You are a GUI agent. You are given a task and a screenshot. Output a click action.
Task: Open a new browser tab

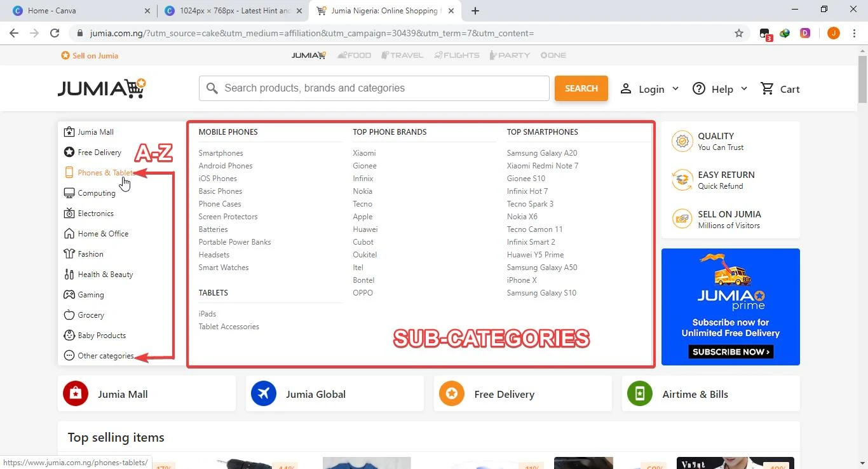475,11
